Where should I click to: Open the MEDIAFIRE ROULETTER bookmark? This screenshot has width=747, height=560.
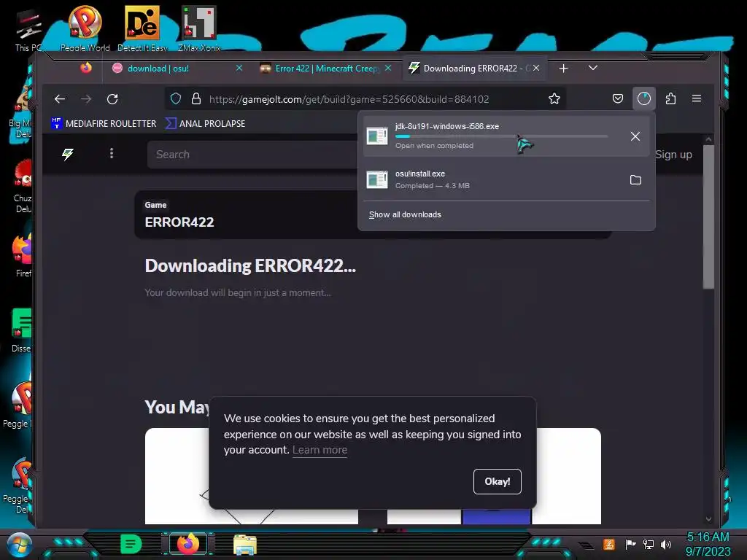pos(104,124)
